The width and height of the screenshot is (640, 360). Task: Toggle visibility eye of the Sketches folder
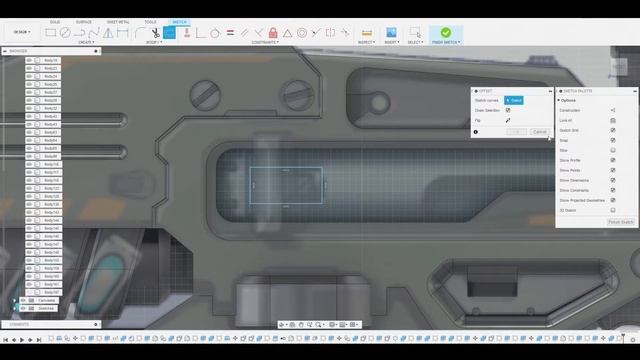[23, 309]
